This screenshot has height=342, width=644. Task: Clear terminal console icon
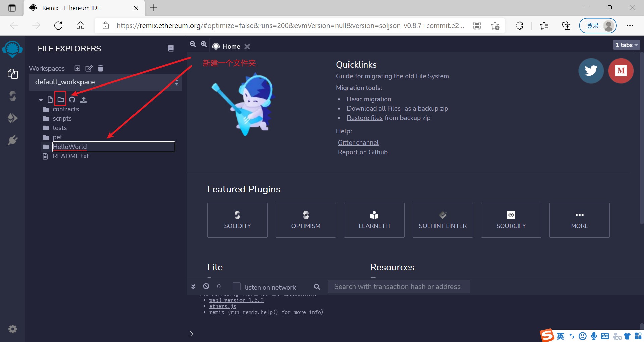coord(206,286)
